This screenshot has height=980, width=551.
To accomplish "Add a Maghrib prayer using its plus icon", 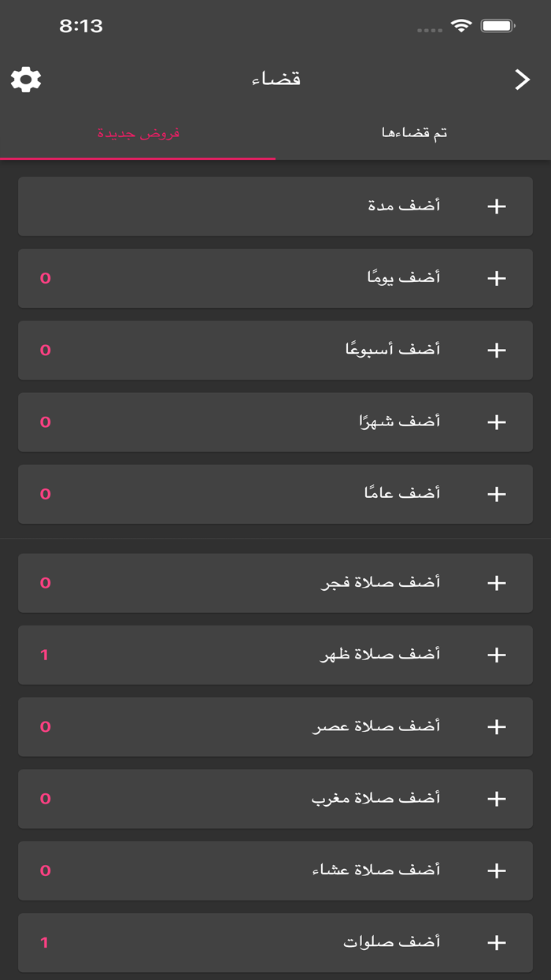I will point(497,798).
